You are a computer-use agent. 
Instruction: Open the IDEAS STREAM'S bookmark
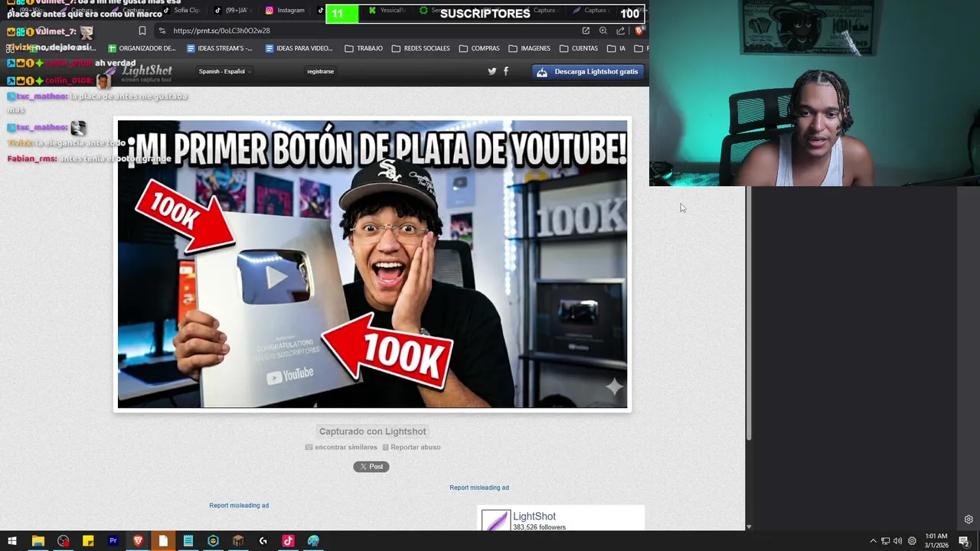pyautogui.click(x=220, y=48)
